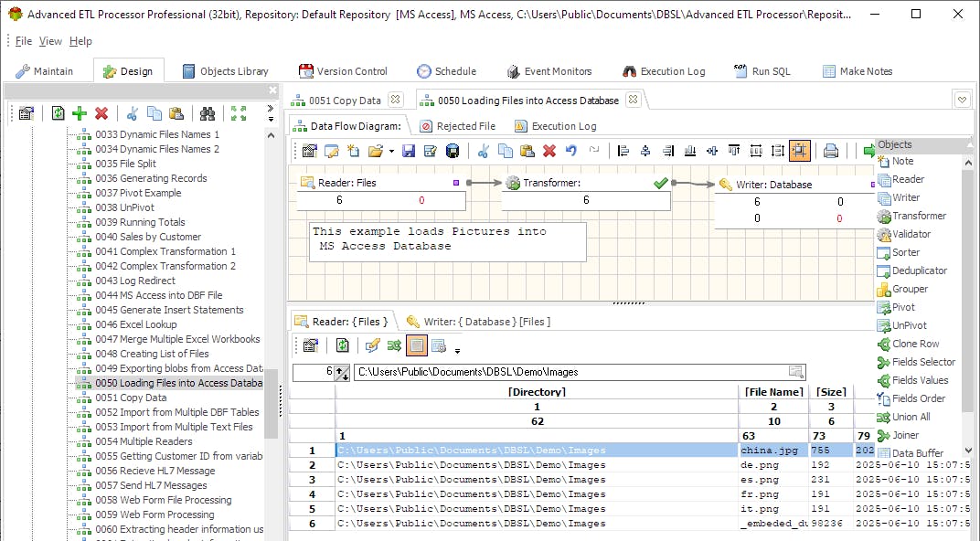Click the directory path input field
The image size is (980, 541).
(x=580, y=372)
